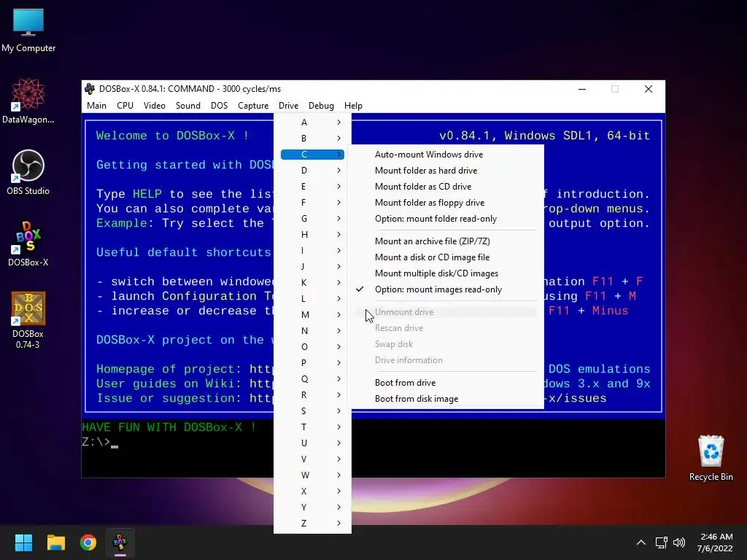Expand drive S submenu
The width and height of the screenshot is (747, 560).
point(312,411)
